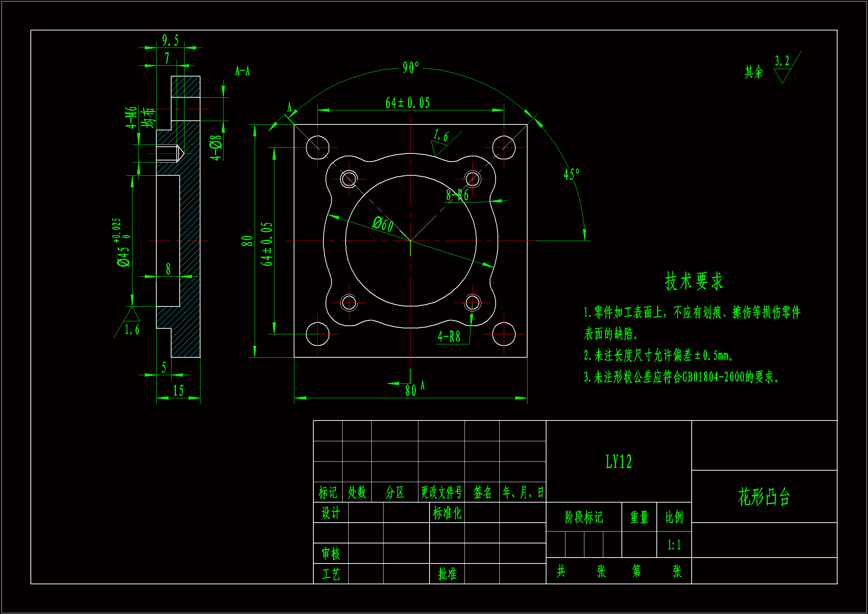Click the Ø60 diameter dimension text
This screenshot has height=614, width=868.
pos(383,224)
